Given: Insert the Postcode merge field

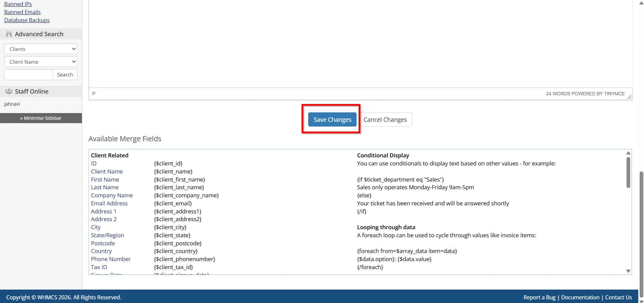Looking at the screenshot, I should pyautogui.click(x=103, y=243).
